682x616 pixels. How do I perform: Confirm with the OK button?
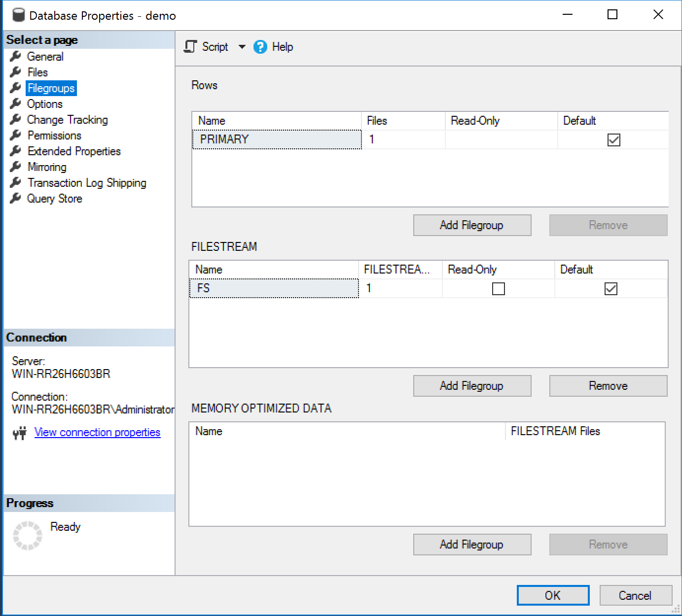(553, 595)
